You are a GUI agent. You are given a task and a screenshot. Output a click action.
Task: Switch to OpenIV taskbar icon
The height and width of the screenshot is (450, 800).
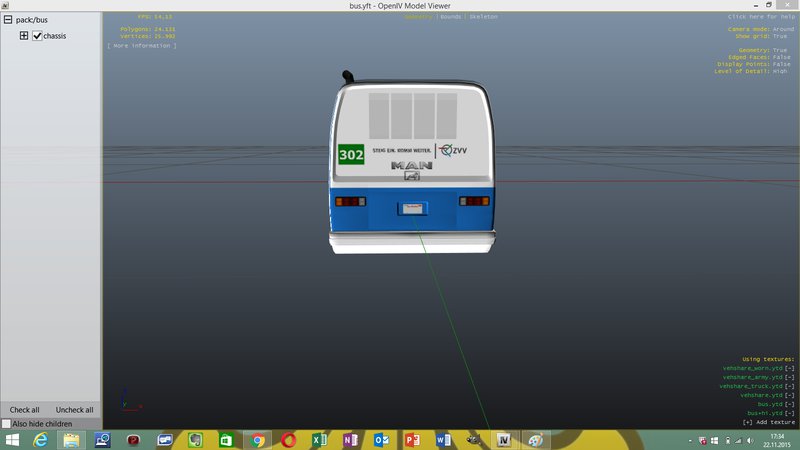pos(504,440)
